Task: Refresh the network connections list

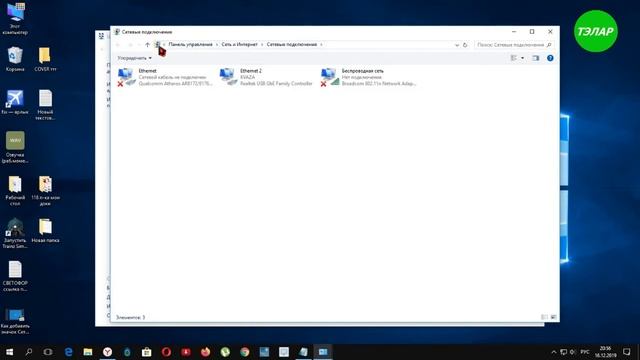Action: 465,45
